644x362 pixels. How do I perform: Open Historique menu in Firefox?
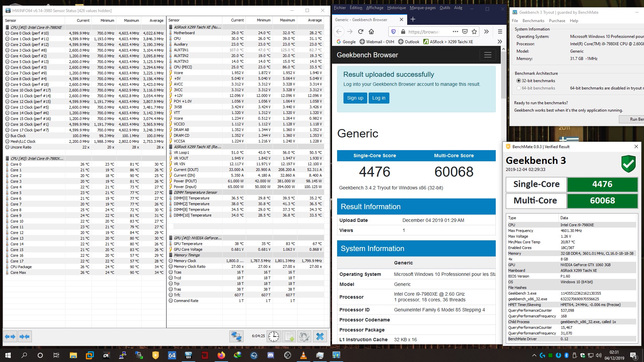point(396,8)
